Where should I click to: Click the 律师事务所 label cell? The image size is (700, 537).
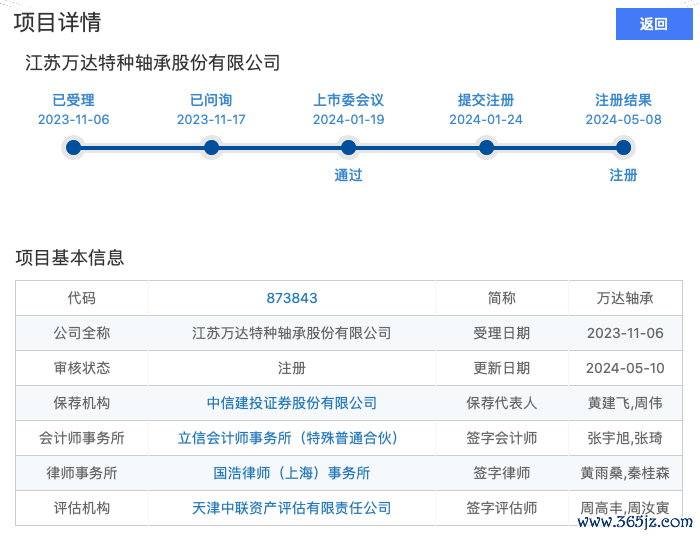[x=82, y=473]
